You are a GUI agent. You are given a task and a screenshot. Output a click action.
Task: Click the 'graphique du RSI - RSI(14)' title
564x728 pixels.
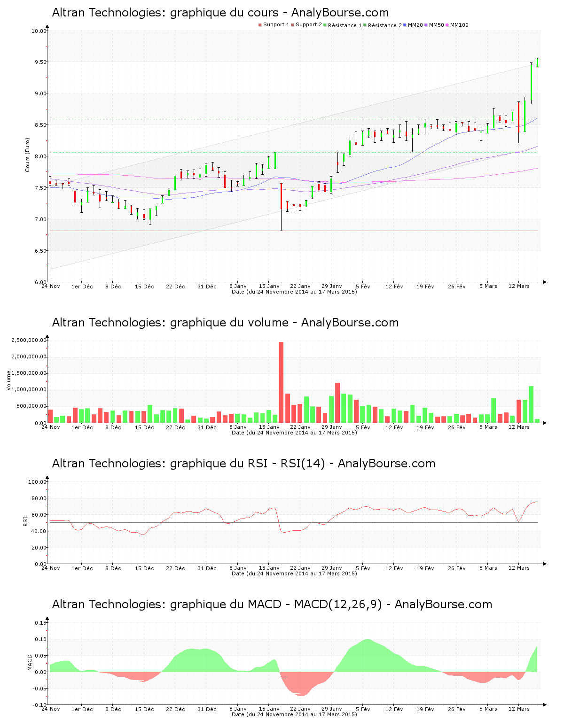243,464
